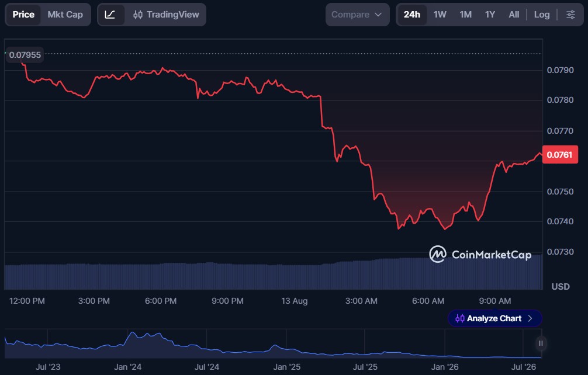The height and width of the screenshot is (375, 588).
Task: Switch to the TradingView chart
Action: [x=166, y=15]
